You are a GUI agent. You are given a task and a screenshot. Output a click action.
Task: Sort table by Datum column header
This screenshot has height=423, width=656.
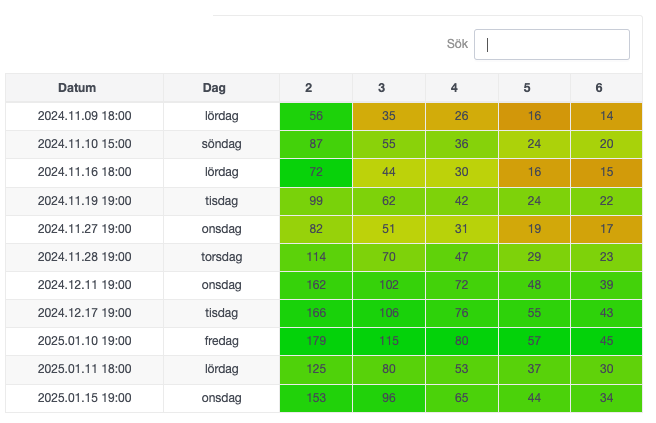[84, 88]
